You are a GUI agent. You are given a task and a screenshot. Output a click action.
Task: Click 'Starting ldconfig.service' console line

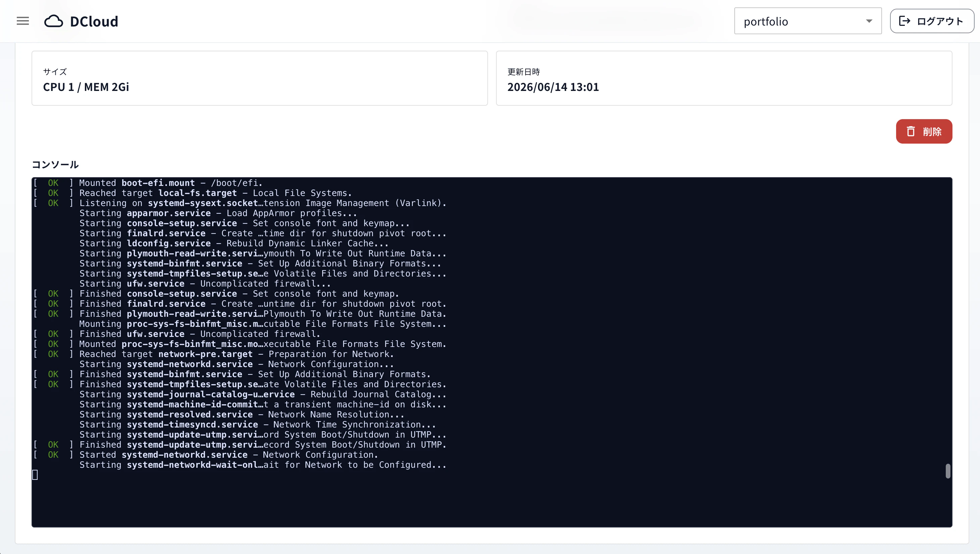[234, 244]
